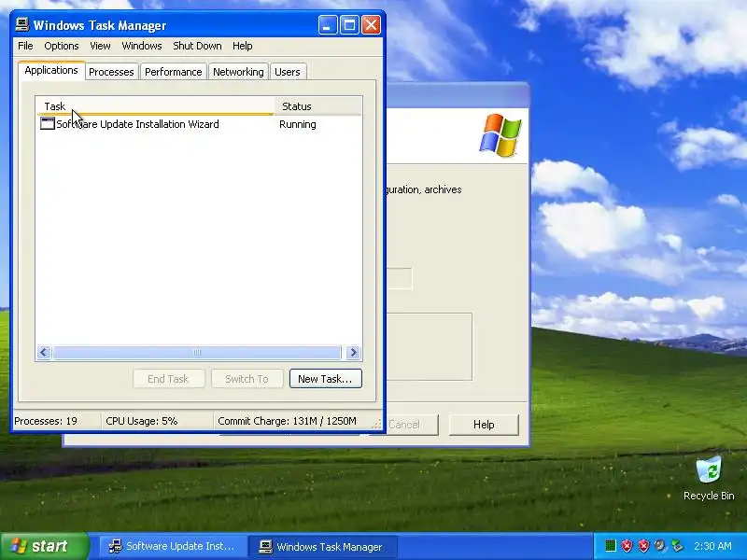Open the File menu in Task Manager

click(25, 46)
